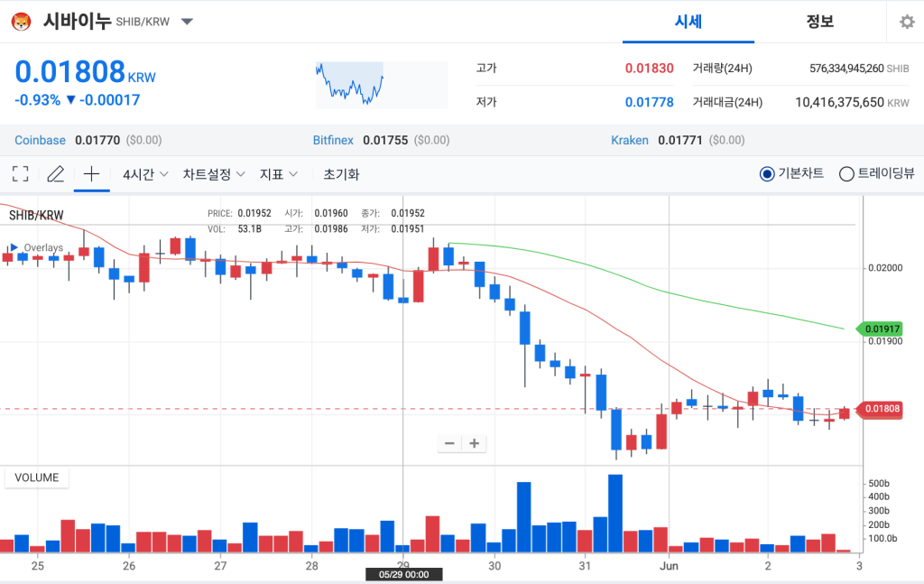Click the VOL 53.1B readout
Image resolution: width=924 pixels, height=584 pixels.
235,228
